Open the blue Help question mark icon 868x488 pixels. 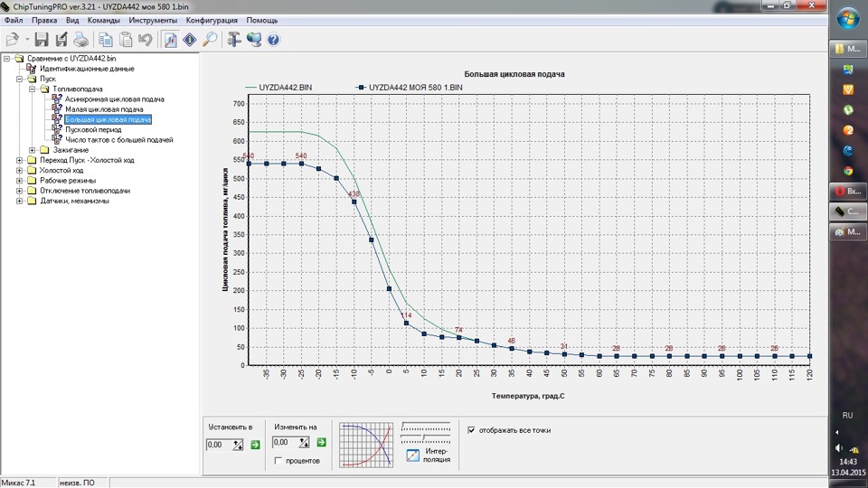pyautogui.click(x=273, y=40)
